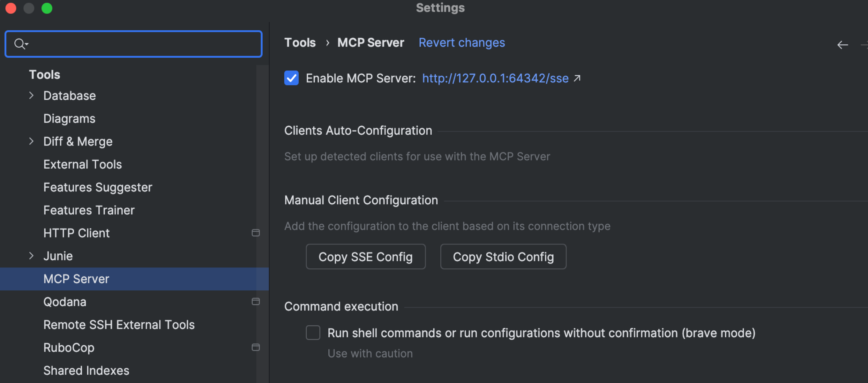
Task: Expand the Junie settings node
Action: point(31,256)
